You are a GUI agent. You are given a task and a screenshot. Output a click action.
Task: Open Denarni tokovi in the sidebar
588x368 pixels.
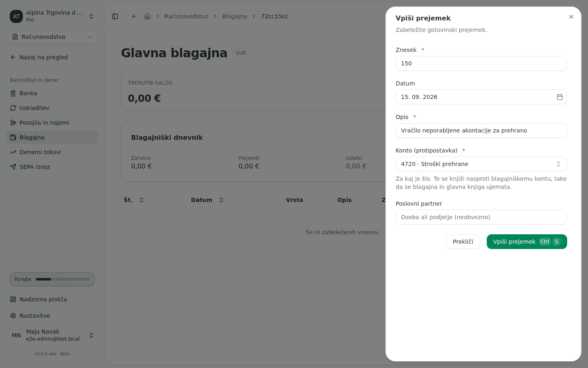[x=52, y=152]
